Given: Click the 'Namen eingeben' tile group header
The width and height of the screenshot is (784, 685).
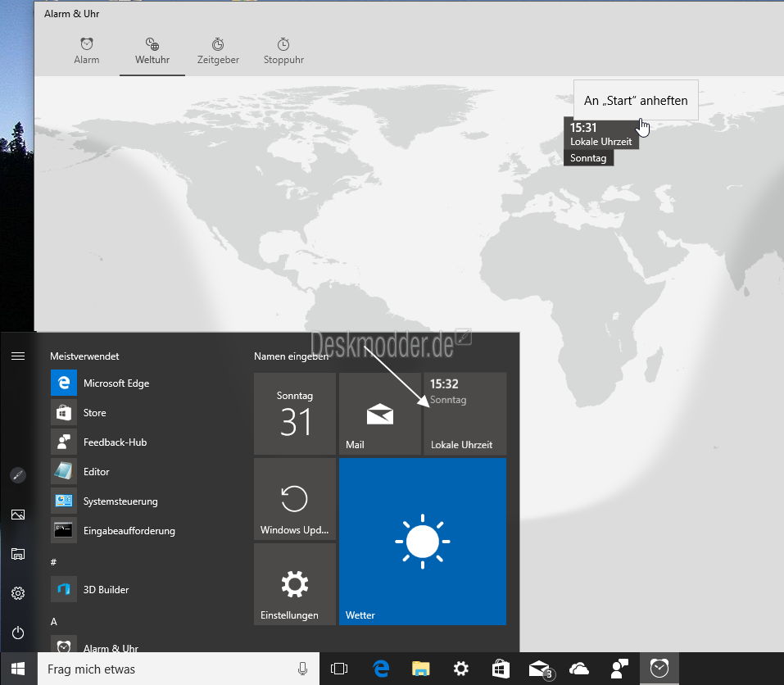Looking at the screenshot, I should (x=291, y=356).
